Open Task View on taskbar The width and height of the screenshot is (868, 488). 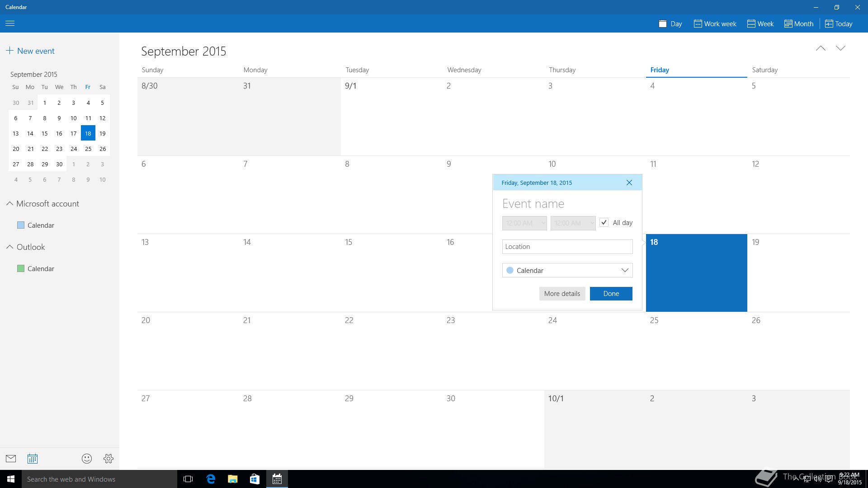[188, 479]
